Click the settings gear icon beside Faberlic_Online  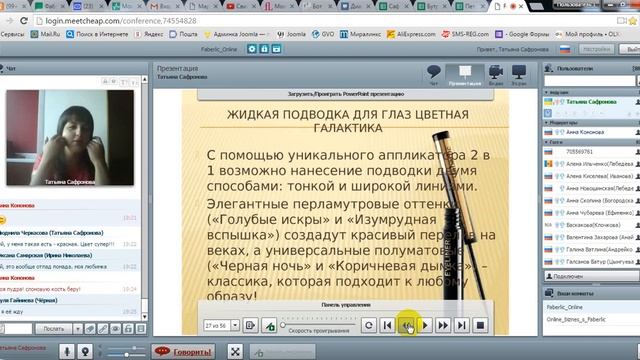pos(252,49)
